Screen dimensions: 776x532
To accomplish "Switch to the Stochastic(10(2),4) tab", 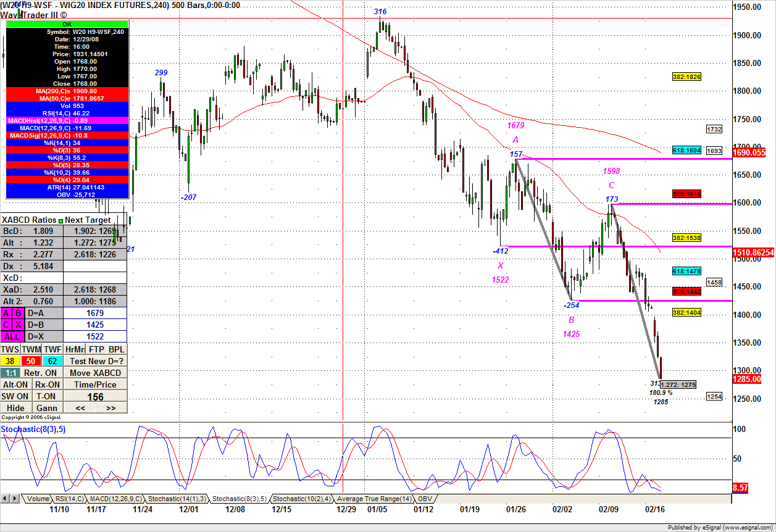I will pos(302,499).
